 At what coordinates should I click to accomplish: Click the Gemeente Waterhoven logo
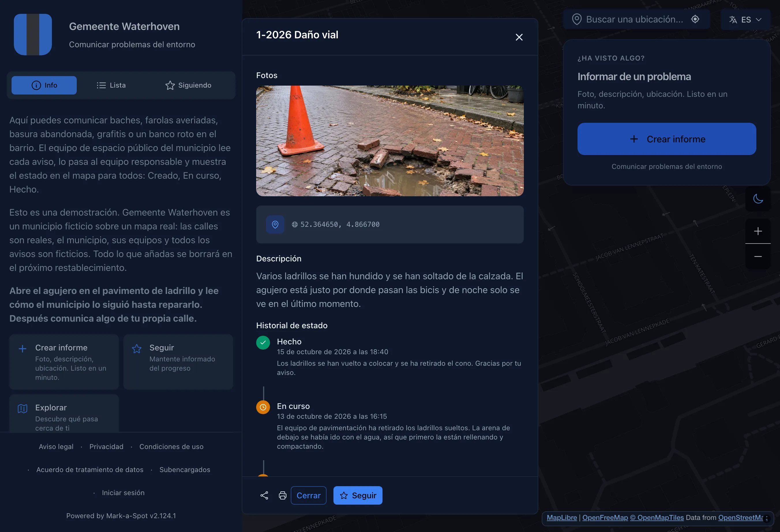[x=33, y=35]
